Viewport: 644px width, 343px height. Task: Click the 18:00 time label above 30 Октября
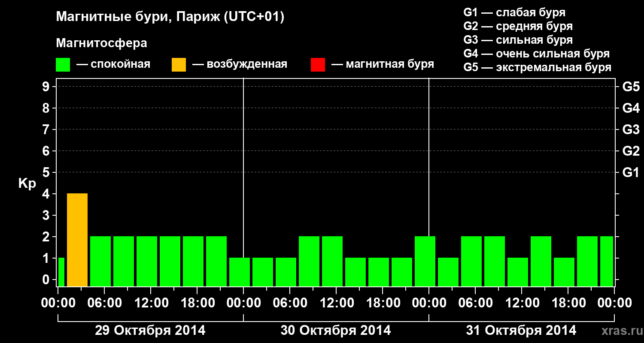[383, 303]
